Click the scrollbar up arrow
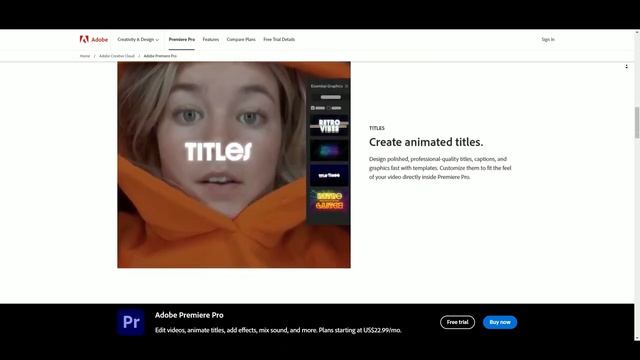 point(637,32)
